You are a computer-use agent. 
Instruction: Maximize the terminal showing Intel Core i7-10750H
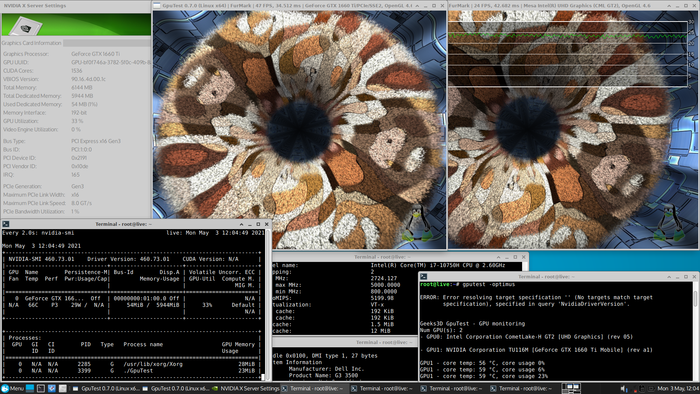click(515, 257)
